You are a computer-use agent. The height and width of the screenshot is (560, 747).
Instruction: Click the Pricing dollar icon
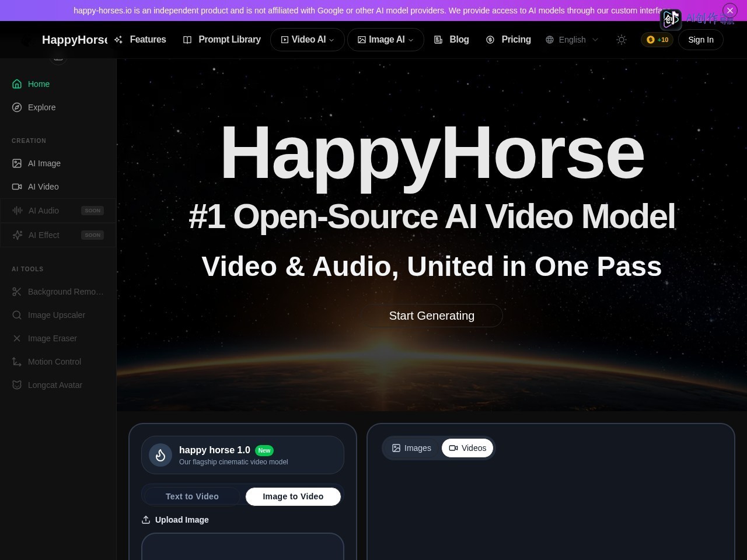(x=490, y=40)
